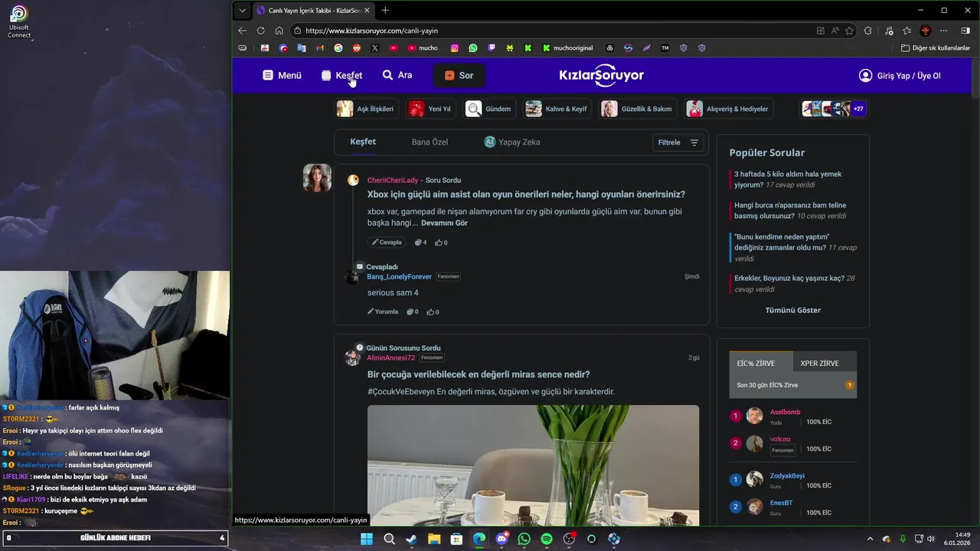
Task: Select the Aşk İlişkileri category chip
Action: [366, 109]
